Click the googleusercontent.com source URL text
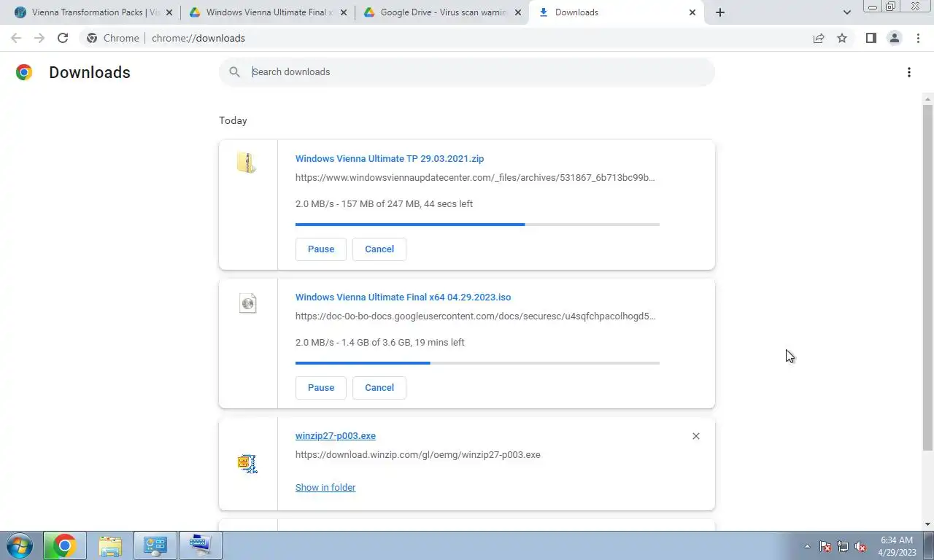The image size is (934, 560). [x=475, y=316]
